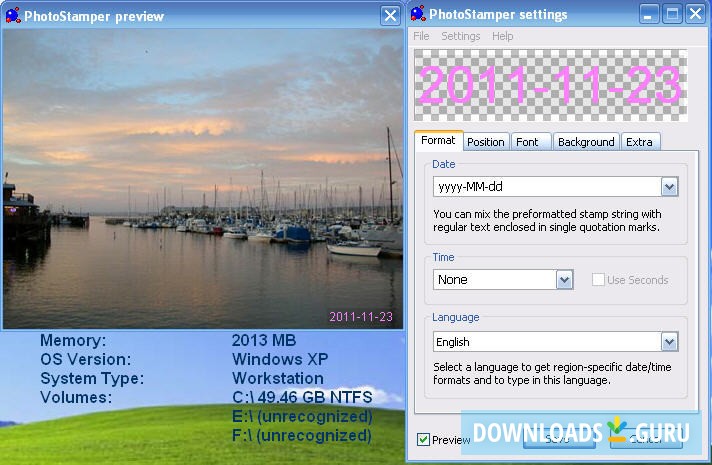Close the PhotoStamper settings window

click(696, 14)
